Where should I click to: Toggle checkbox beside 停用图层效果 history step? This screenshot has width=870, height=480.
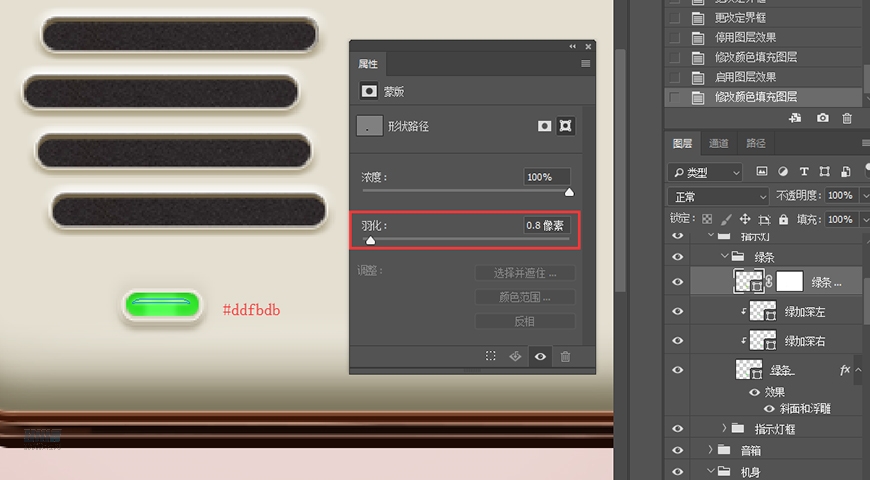click(673, 38)
